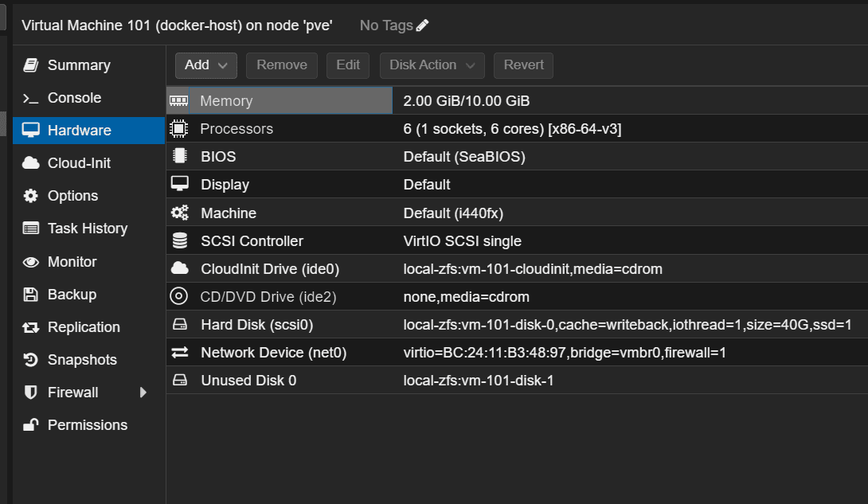Click the Backup floppy disk icon
The image size is (868, 504).
[x=30, y=295]
